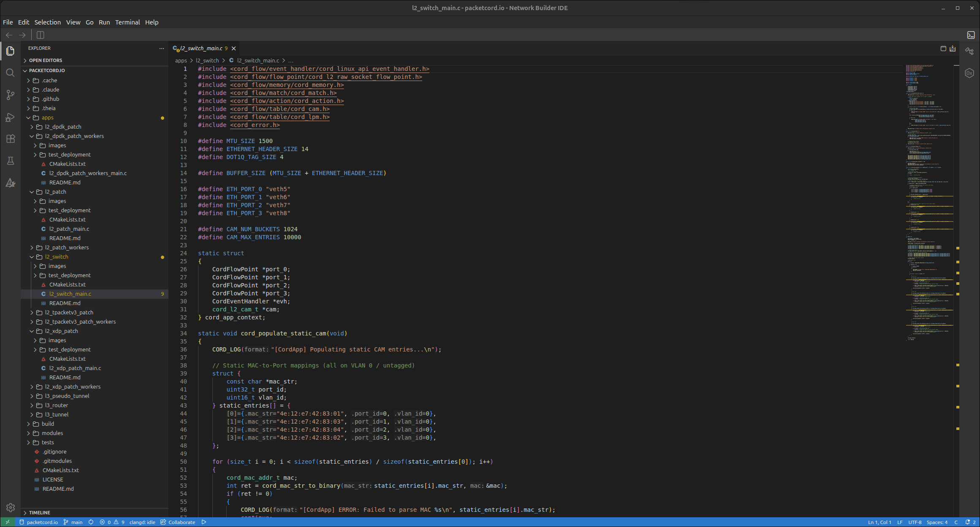Click the sync changes icon in status bar
The width and height of the screenshot is (980, 527).
point(91,522)
